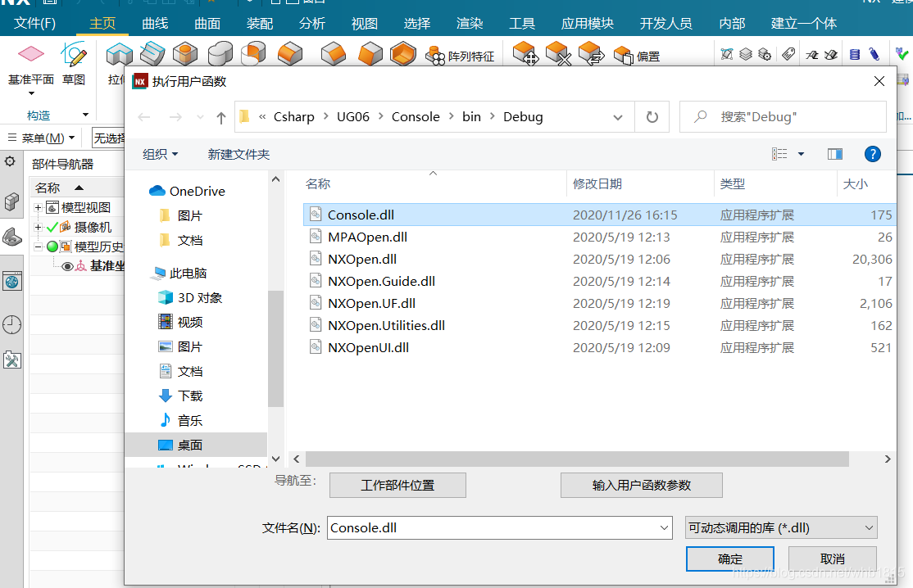Screen dimensions: 913x588
Task: Change view layout icon in file dialog
Action: 779,154
